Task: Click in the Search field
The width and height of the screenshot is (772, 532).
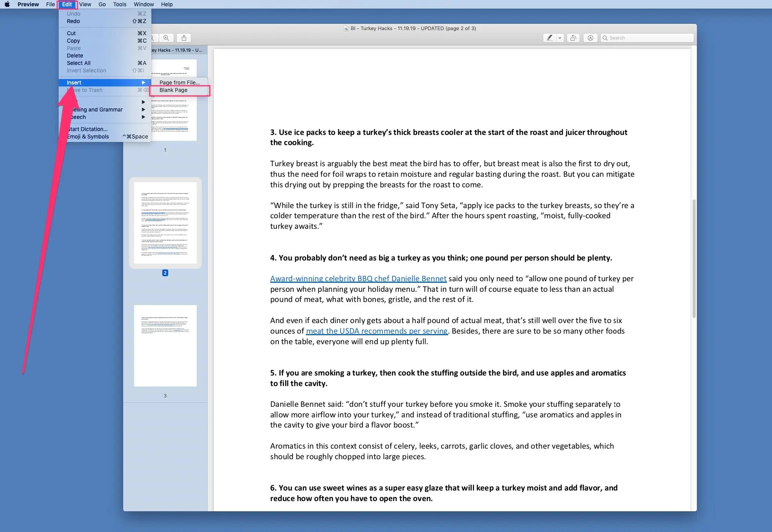Action: tap(649, 38)
